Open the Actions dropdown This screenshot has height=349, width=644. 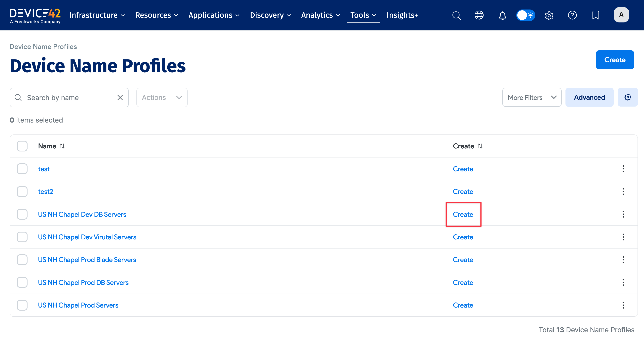click(x=162, y=97)
